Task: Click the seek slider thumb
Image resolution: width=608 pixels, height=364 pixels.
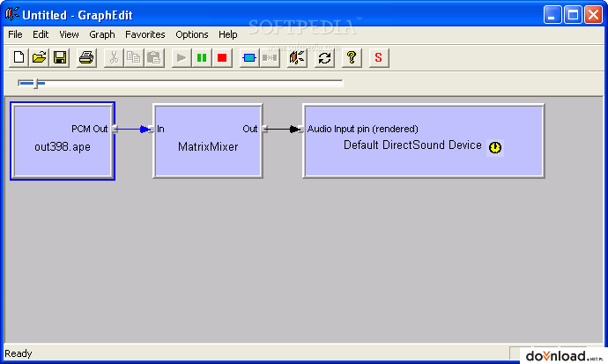Action: point(35,83)
